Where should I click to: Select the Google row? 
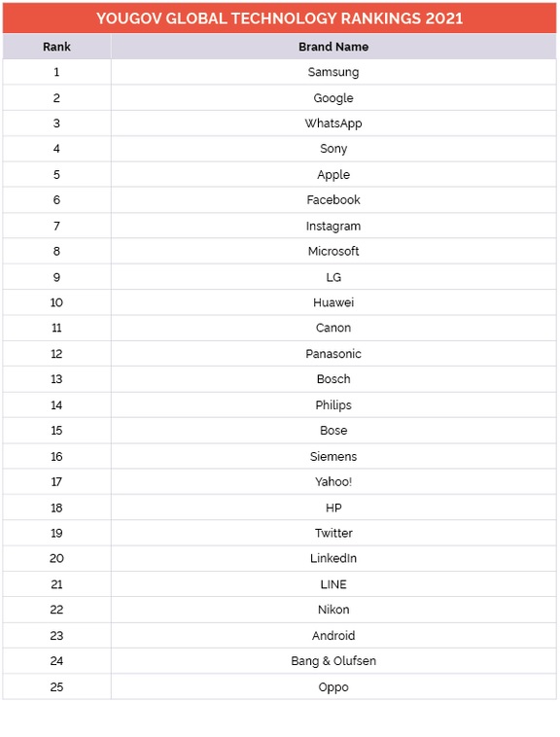(x=280, y=98)
